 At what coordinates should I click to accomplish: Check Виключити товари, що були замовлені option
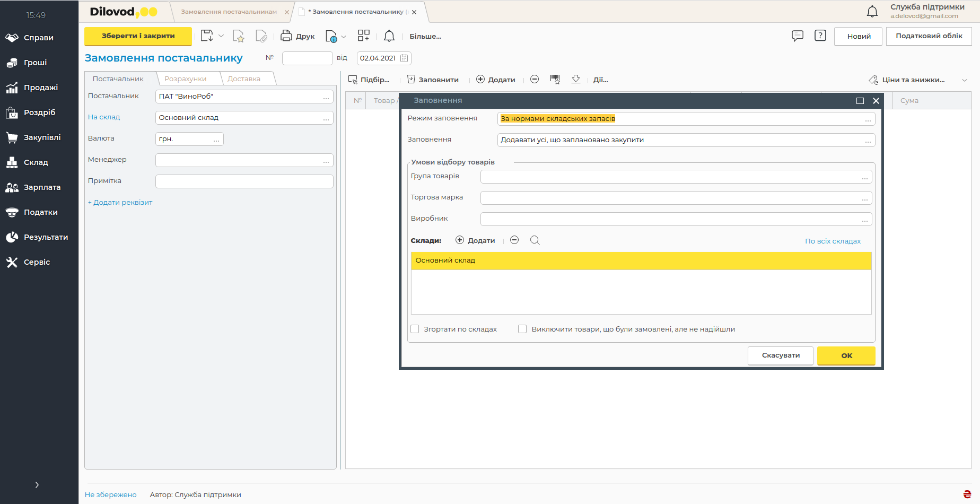pos(522,329)
